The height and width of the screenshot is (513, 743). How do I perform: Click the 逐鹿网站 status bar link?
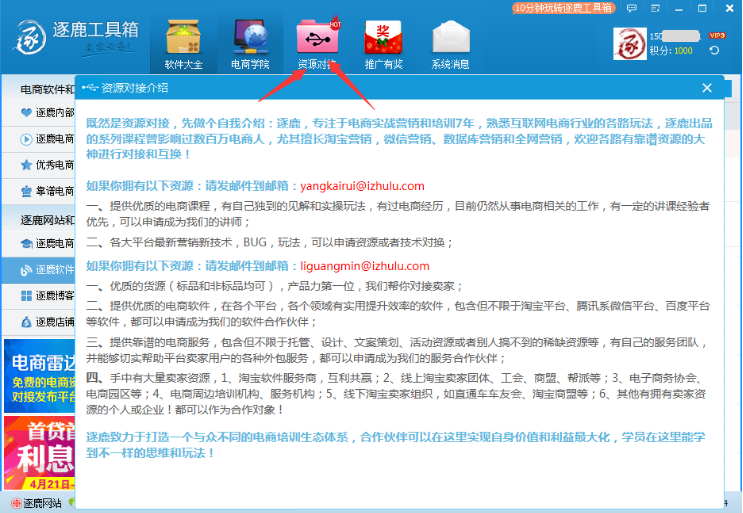[37, 503]
